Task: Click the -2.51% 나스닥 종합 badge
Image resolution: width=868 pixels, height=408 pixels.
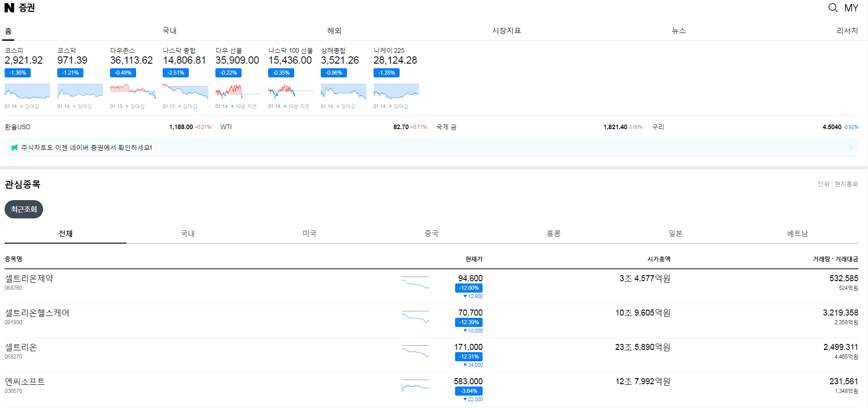Action: click(x=176, y=73)
